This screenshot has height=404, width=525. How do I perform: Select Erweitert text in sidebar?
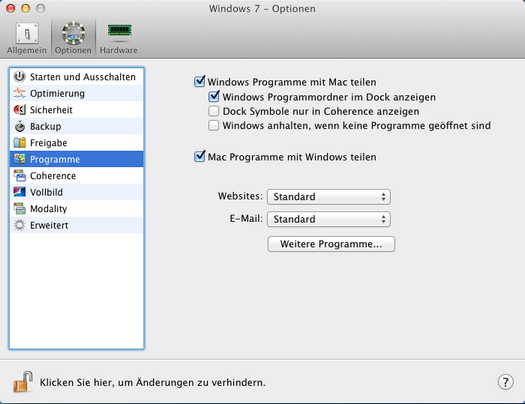[49, 225]
